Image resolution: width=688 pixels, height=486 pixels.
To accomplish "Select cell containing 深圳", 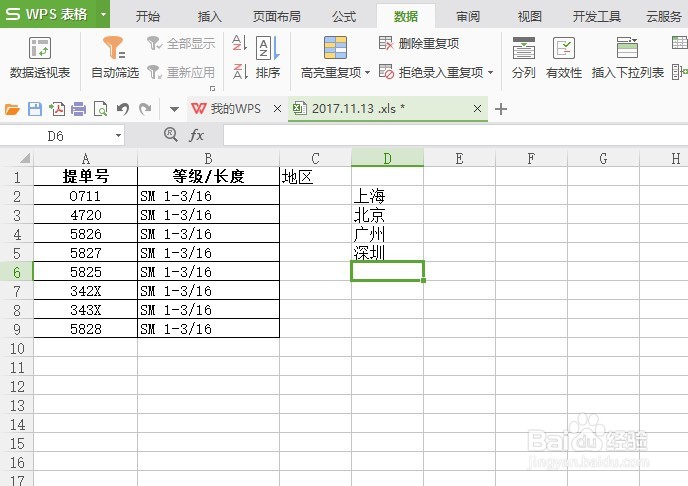I will (x=387, y=253).
